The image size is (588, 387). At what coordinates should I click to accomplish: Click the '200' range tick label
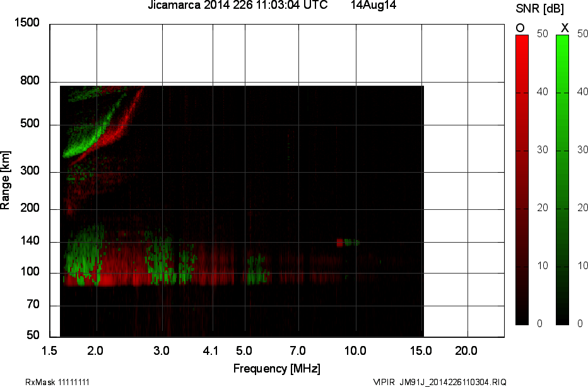point(30,207)
